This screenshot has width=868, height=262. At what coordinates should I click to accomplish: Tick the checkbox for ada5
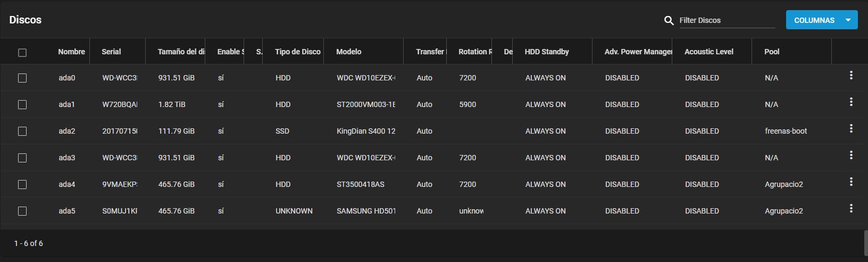click(x=22, y=211)
